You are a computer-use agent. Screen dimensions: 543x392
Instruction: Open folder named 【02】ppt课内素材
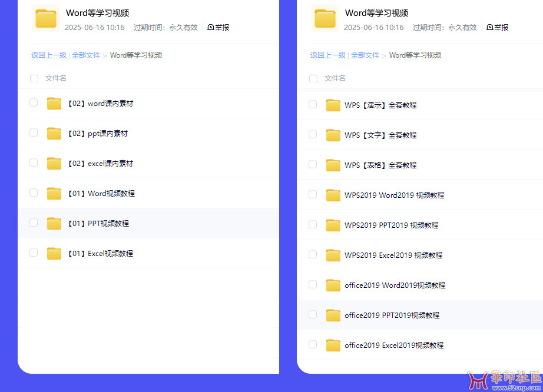(x=98, y=134)
